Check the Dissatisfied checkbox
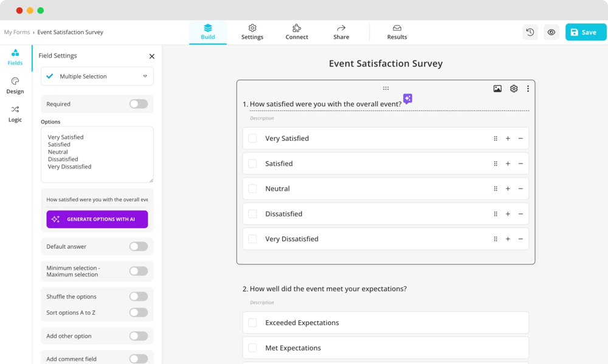The width and height of the screenshot is (608, 364). 252,214
